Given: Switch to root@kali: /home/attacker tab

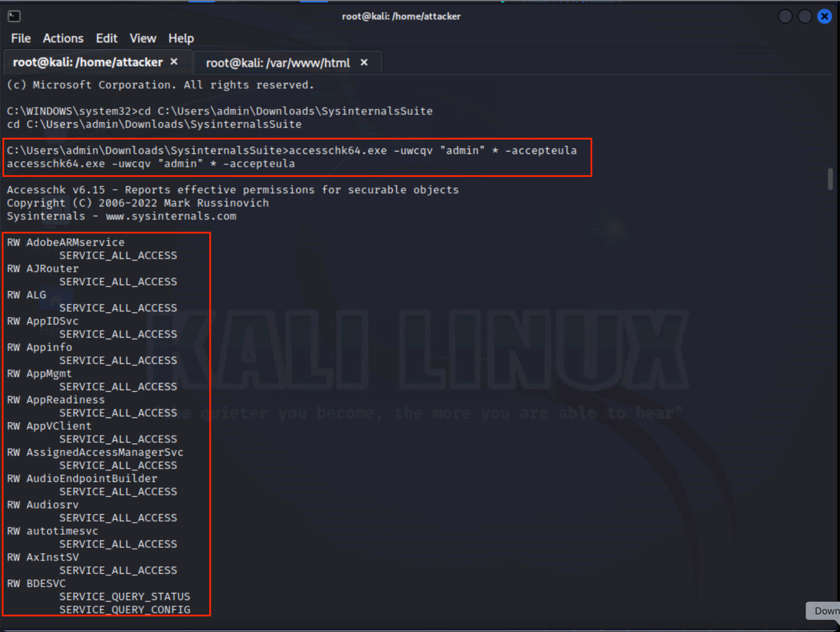Looking at the screenshot, I should point(88,62).
